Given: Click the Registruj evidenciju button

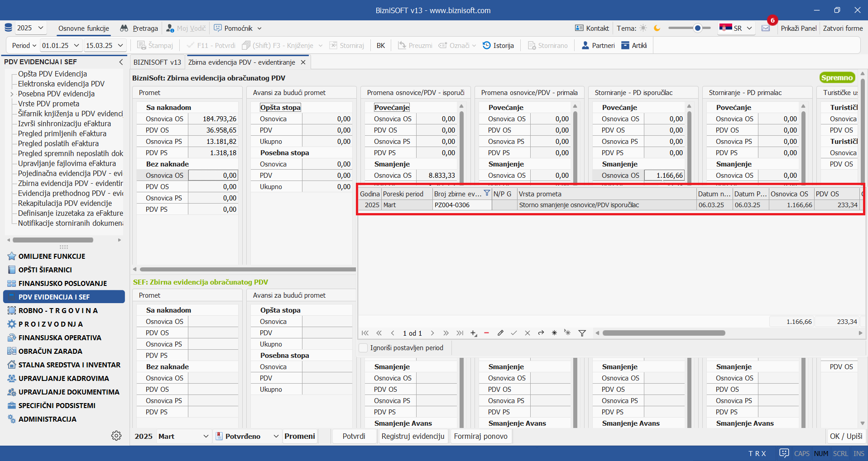Looking at the screenshot, I should click(413, 436).
